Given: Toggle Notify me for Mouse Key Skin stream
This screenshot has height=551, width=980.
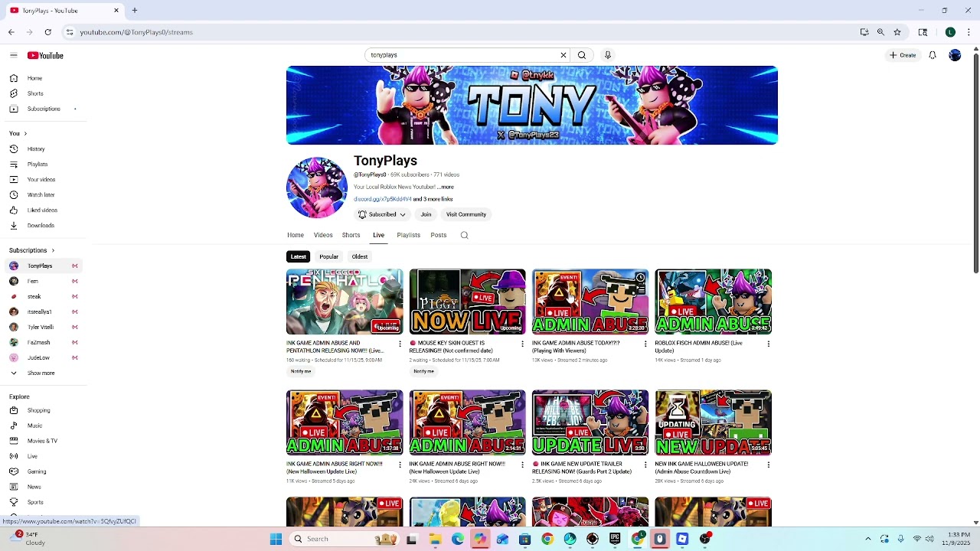Looking at the screenshot, I should pos(423,371).
